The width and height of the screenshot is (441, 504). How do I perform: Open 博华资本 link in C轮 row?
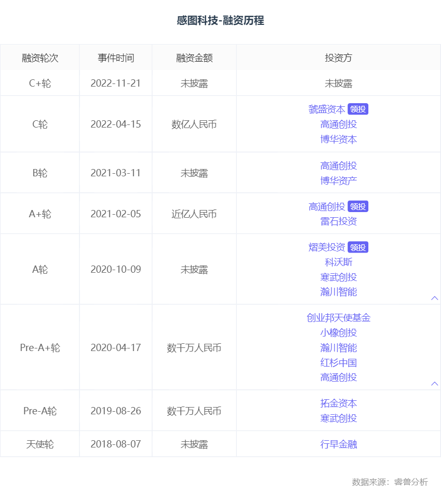338,139
